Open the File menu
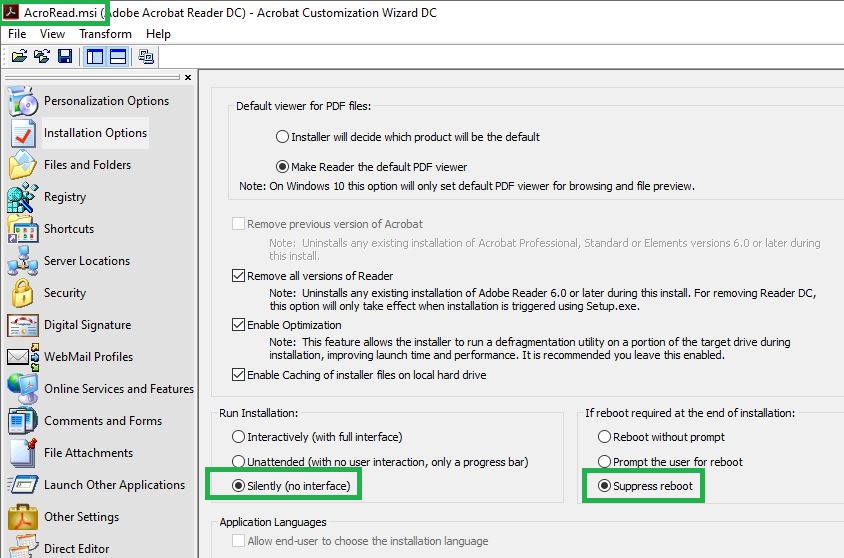 [17, 34]
